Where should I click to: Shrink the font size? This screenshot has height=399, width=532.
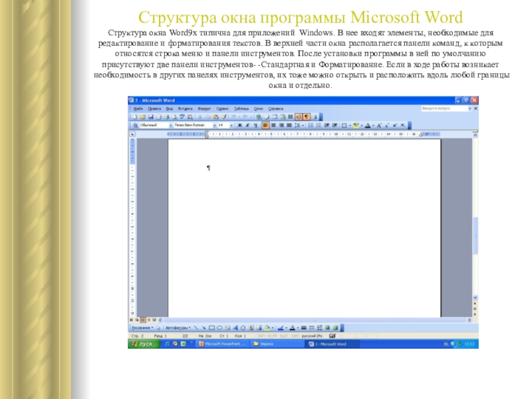(x=387, y=125)
